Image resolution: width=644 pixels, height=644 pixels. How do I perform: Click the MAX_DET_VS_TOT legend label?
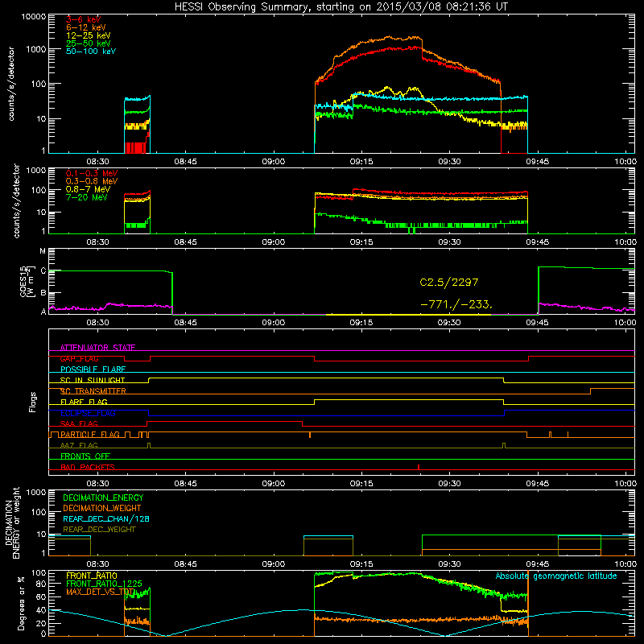[101, 592]
